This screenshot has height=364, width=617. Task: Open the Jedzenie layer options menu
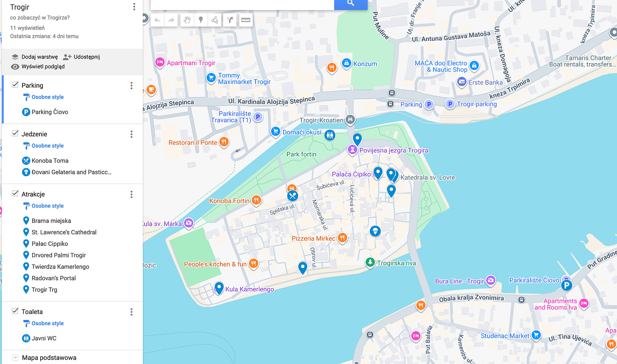[131, 134]
